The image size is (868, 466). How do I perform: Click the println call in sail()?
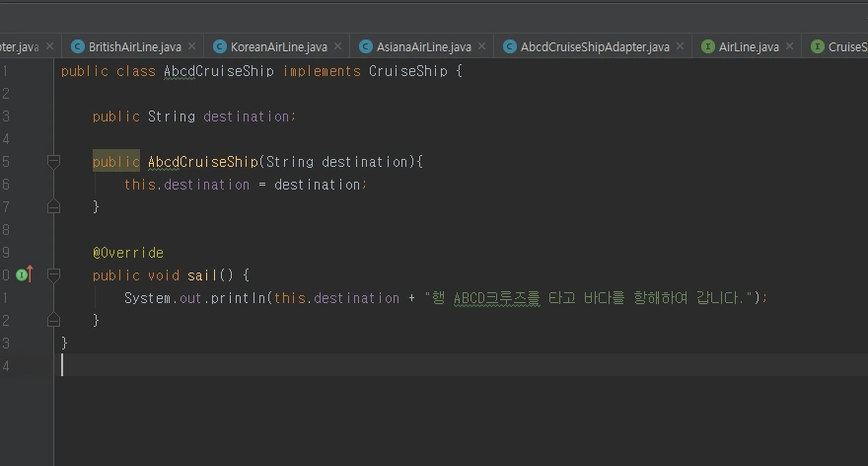pyautogui.click(x=238, y=298)
